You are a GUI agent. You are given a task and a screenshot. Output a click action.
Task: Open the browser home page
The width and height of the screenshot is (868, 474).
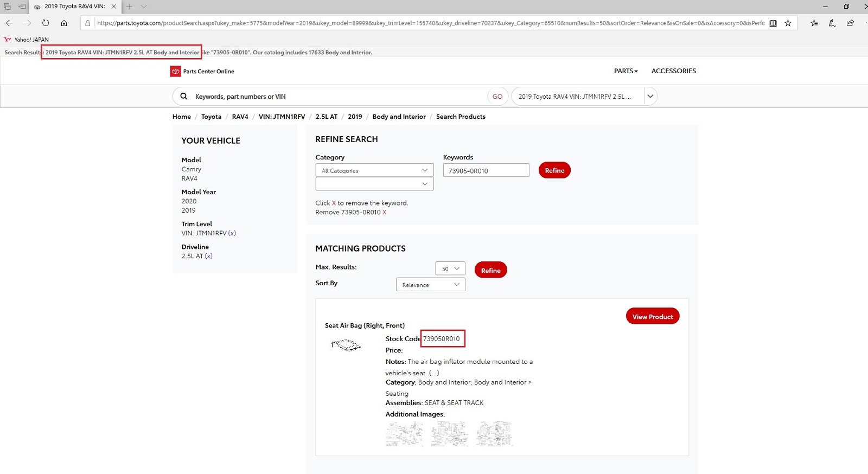click(x=64, y=23)
